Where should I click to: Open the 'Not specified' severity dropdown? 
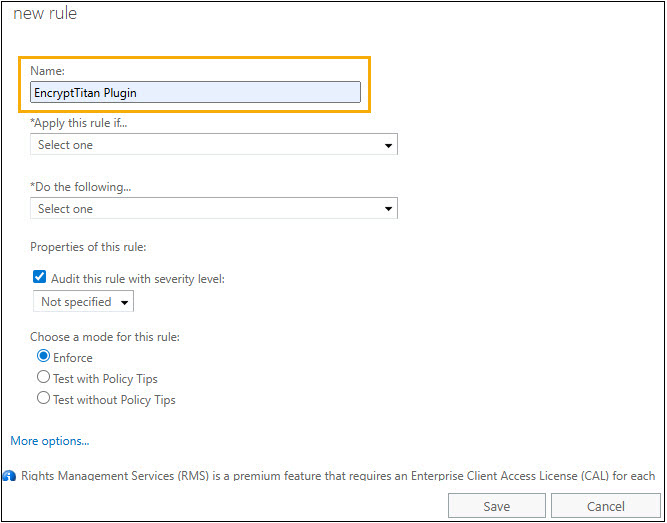pos(83,302)
